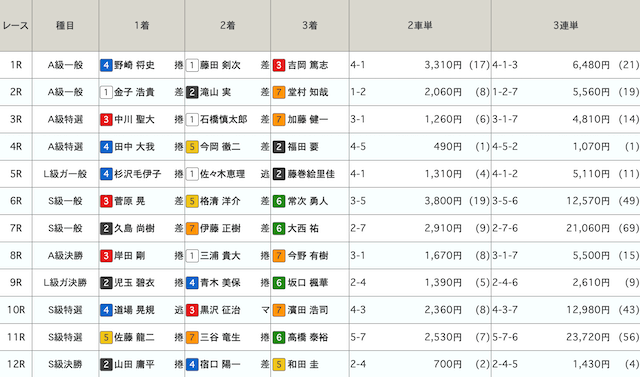Screen dimensions: 640x377
Task: Click black number 2 badge beside 藤巻絵里佳
Action: pyautogui.click(x=279, y=174)
